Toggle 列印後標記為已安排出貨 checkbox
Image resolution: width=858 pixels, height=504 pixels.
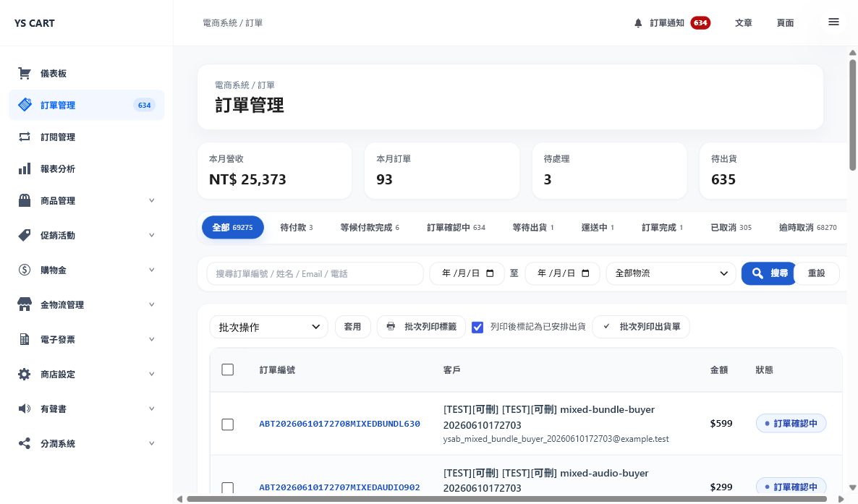click(477, 328)
